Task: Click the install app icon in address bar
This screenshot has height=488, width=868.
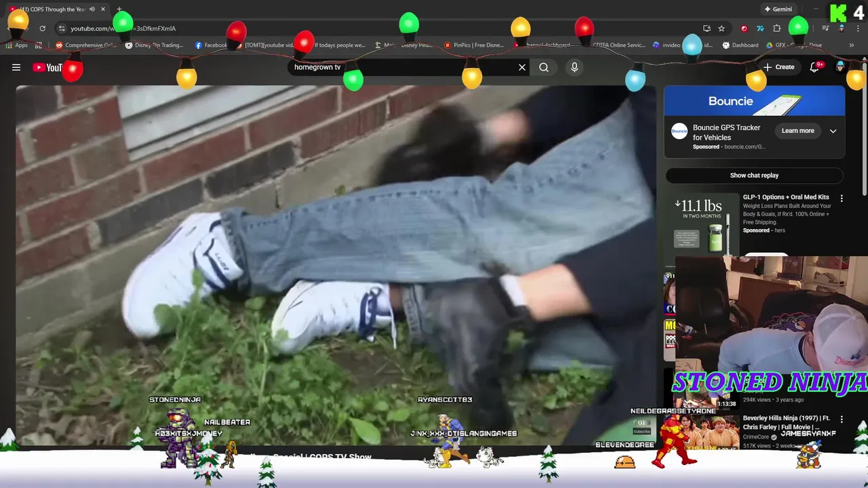Action: coord(707,28)
